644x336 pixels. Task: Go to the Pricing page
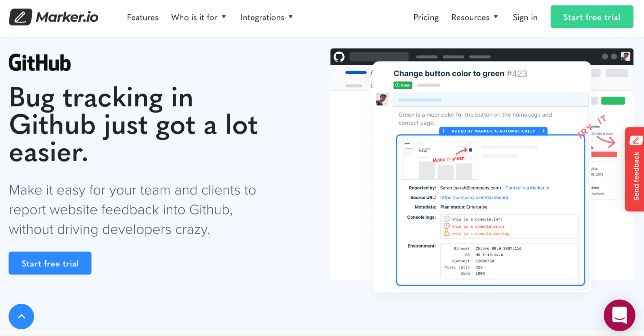coord(426,17)
